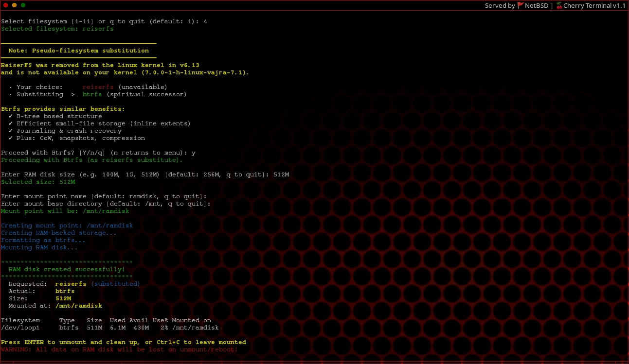The height and width of the screenshot is (364, 629).
Task: Click the 'Plus: CoW, snapshots, compression' line
Action: pyautogui.click(x=77, y=138)
